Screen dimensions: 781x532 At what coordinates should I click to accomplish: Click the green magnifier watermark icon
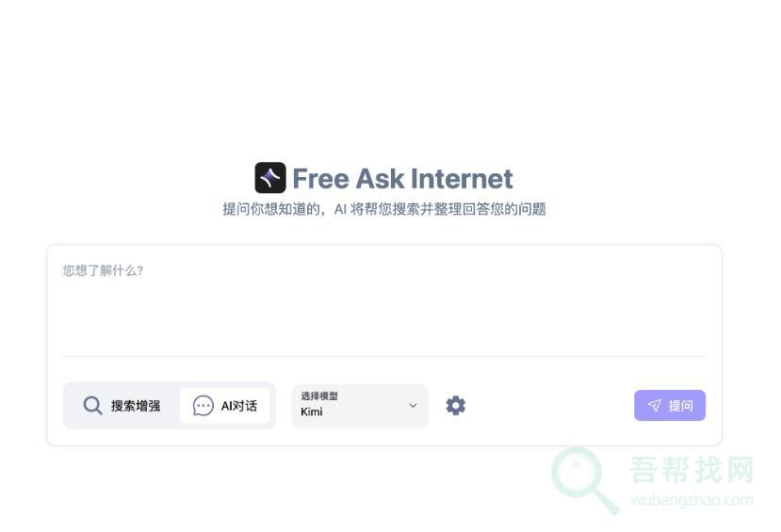pyautogui.click(x=584, y=480)
